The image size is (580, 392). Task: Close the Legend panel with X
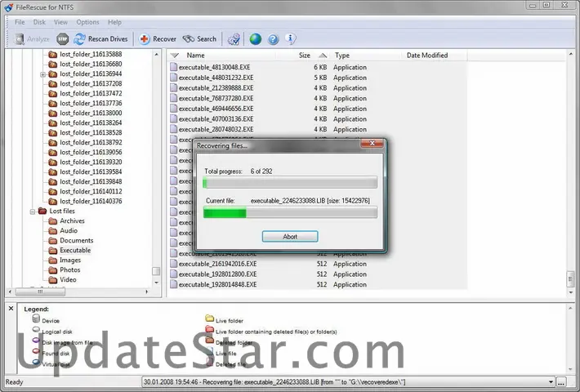tap(11, 309)
